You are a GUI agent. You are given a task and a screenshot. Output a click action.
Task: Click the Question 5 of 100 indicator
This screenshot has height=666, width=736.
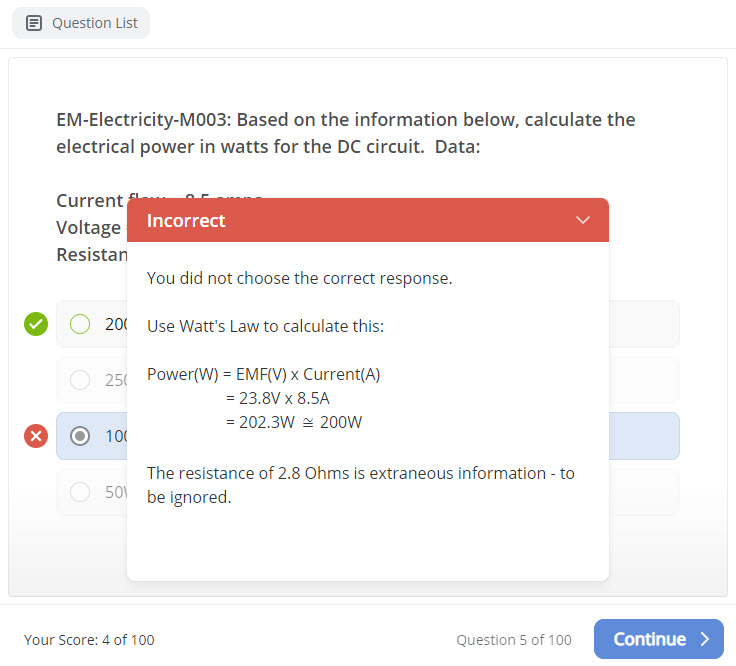pyautogui.click(x=514, y=640)
